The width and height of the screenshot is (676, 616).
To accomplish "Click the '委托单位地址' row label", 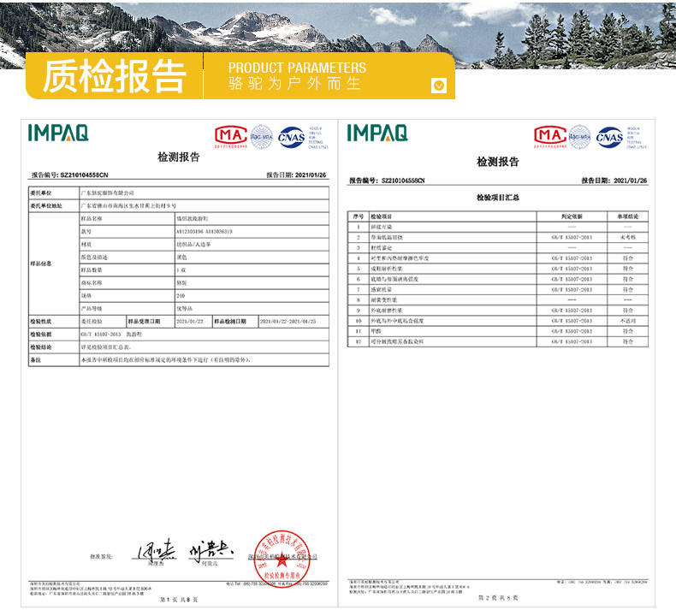I will pos(46,205).
